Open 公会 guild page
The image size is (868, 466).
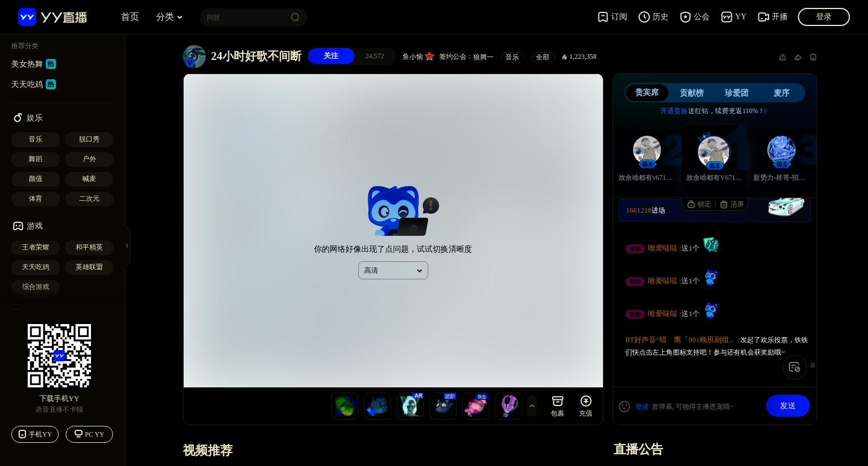coord(695,17)
